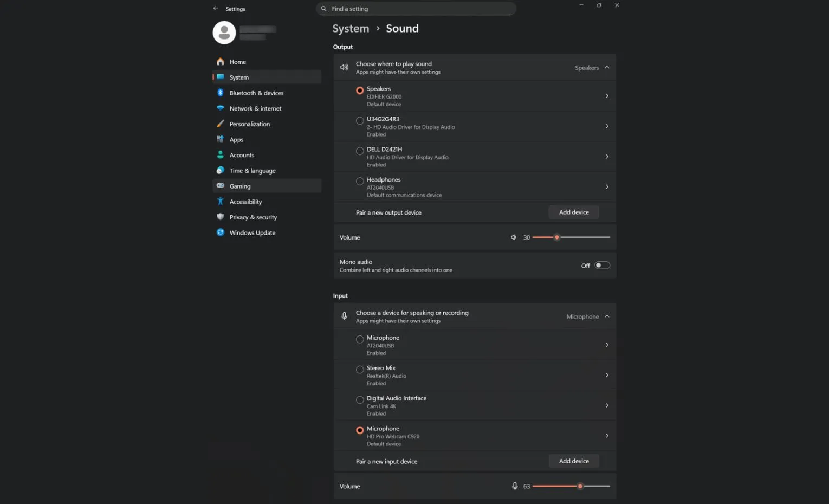829x504 pixels.
Task: Click the Accessibility sidebar icon
Action: point(221,202)
